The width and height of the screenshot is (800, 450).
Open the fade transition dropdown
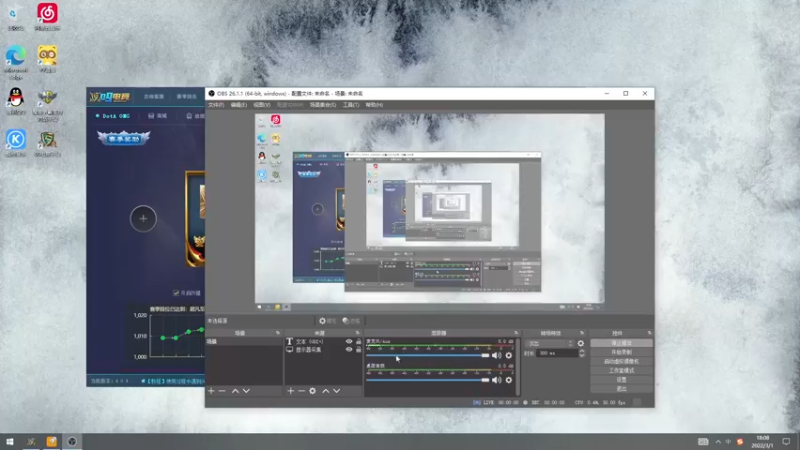pyautogui.click(x=549, y=343)
